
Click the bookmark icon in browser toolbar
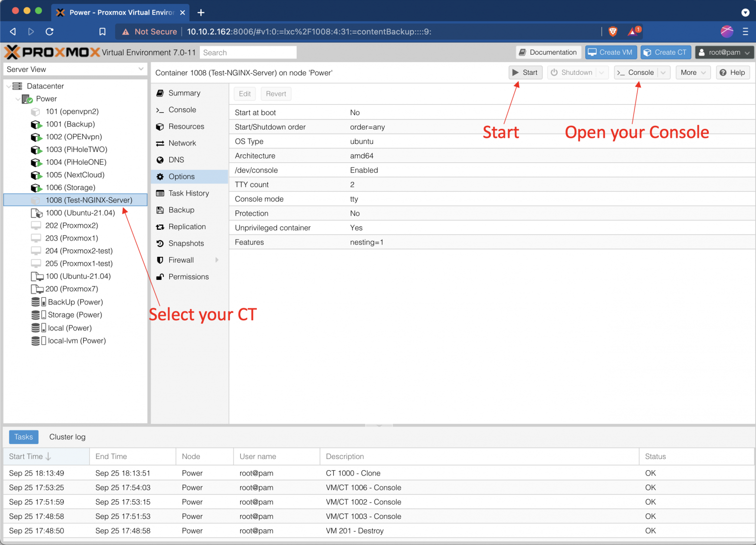click(x=102, y=31)
